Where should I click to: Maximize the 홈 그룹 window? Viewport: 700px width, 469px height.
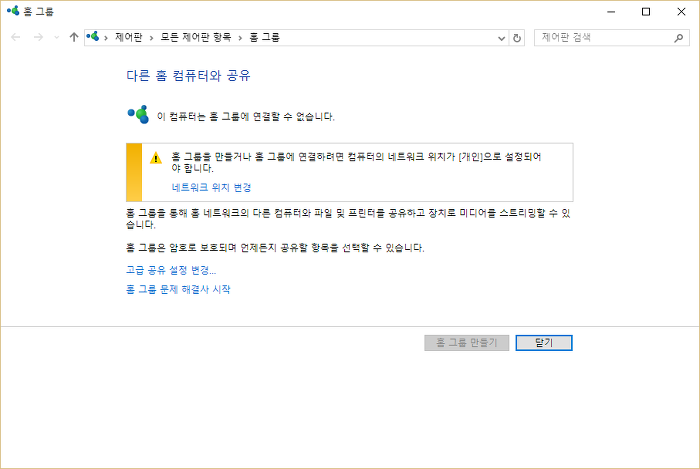[x=646, y=12]
